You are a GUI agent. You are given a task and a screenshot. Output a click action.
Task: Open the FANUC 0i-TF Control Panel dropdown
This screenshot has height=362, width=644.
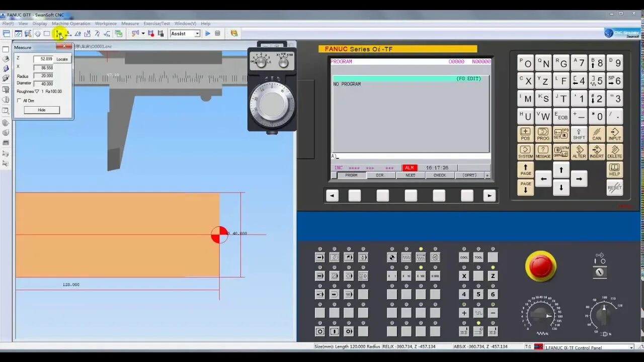[x=631, y=347]
